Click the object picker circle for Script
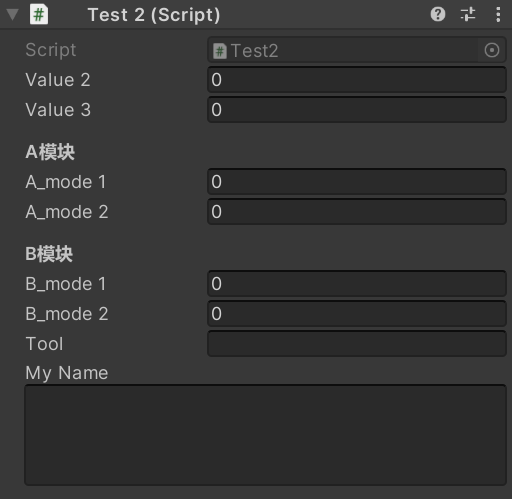This screenshot has height=499, width=512. click(492, 50)
